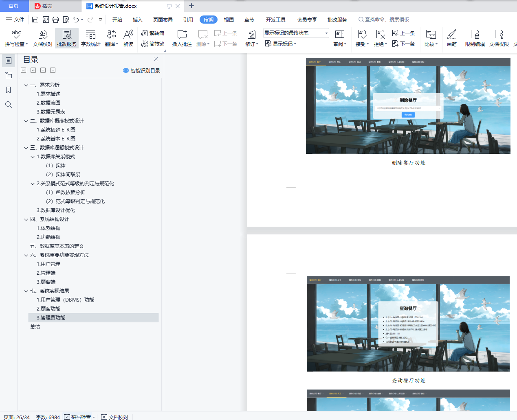Collapse 三、数据库逻辑模式设计 node
Image resolution: width=517 pixels, height=420 pixels.
pyautogui.click(x=26, y=148)
